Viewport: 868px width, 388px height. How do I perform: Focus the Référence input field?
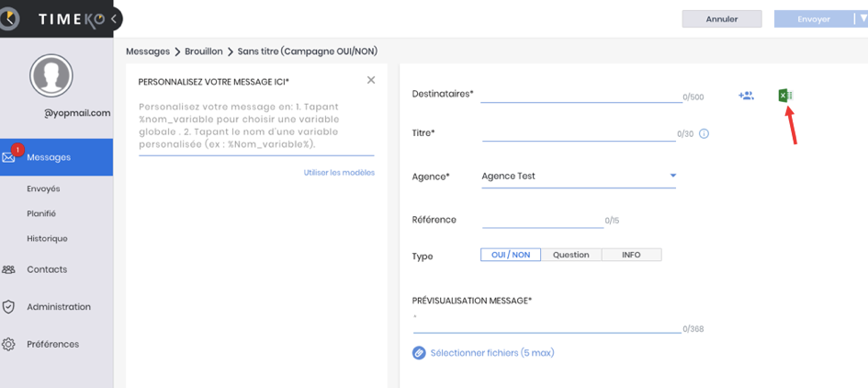(543, 220)
